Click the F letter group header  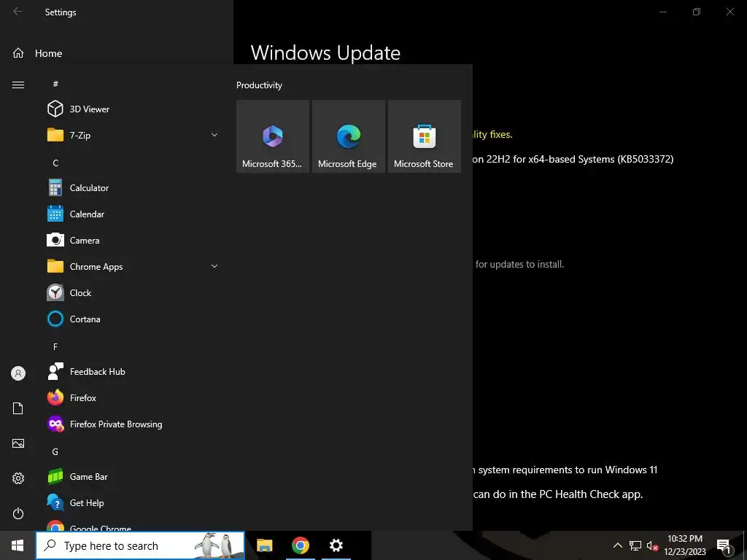tap(55, 346)
